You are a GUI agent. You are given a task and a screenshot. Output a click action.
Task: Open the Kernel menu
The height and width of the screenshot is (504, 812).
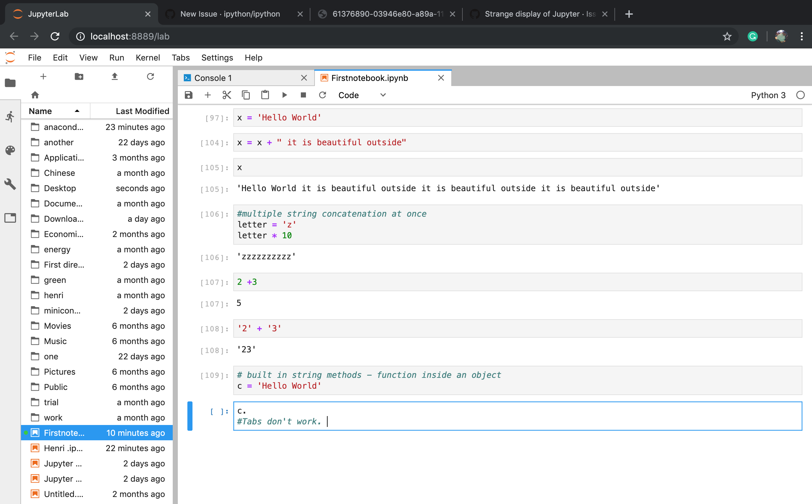(148, 58)
